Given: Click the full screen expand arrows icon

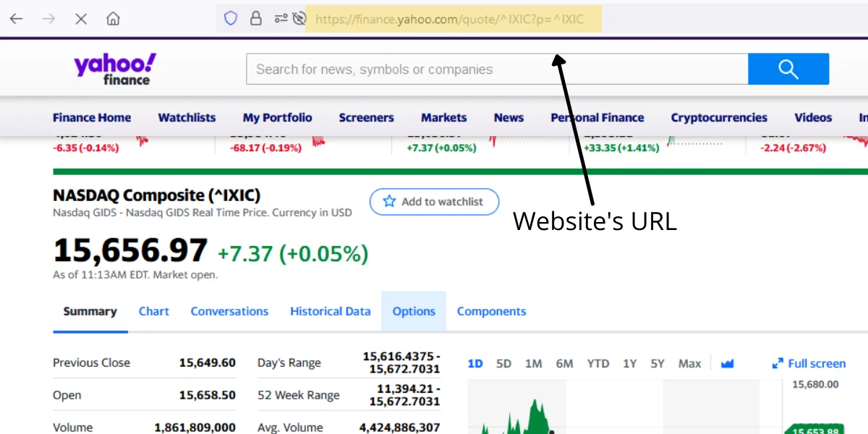Looking at the screenshot, I should (778, 364).
